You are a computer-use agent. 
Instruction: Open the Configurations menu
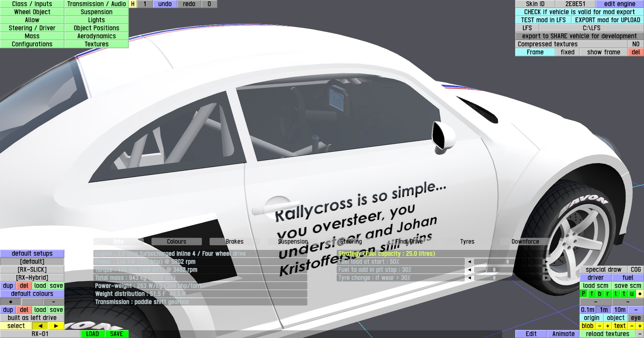pyautogui.click(x=32, y=44)
